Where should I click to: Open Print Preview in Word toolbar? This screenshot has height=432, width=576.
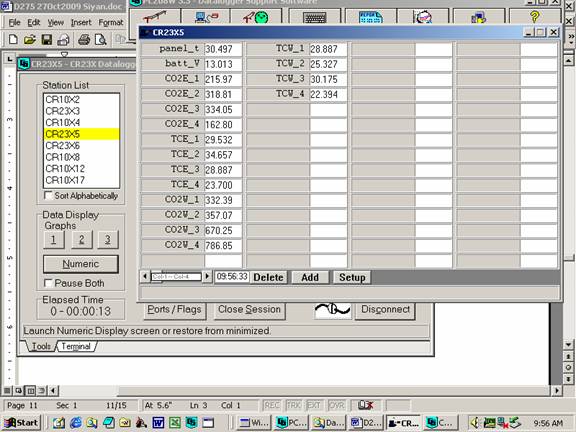[100, 39]
